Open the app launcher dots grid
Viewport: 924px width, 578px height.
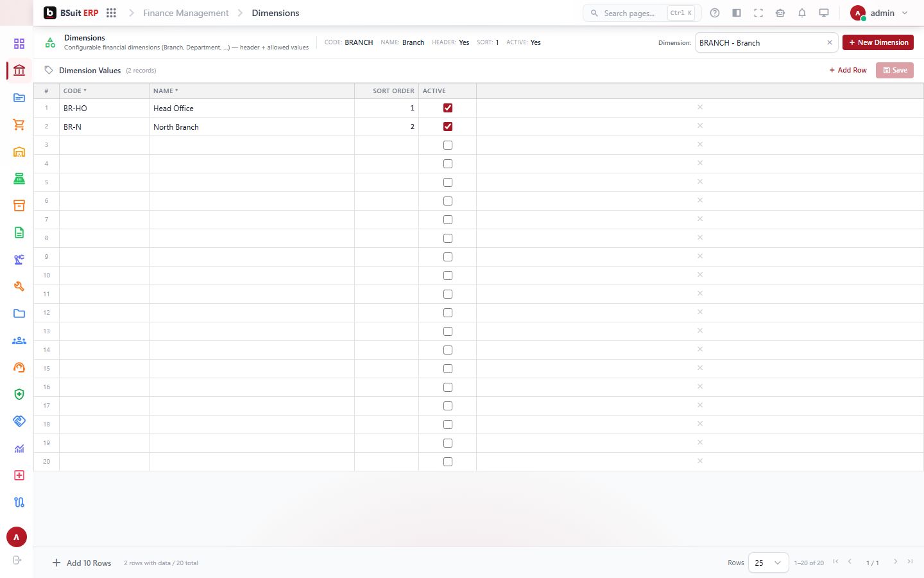(111, 13)
